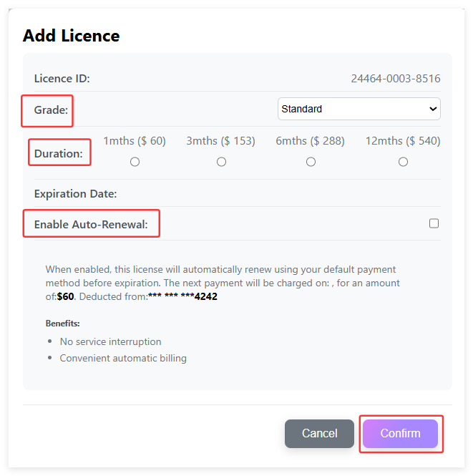Screen dimensions: 473x476
Task: Click the Expiration Date: label
Action: pyautogui.click(x=75, y=193)
